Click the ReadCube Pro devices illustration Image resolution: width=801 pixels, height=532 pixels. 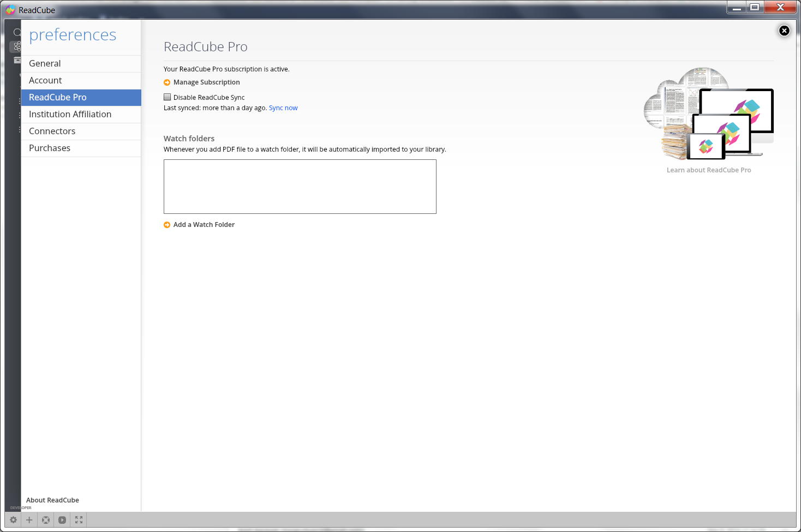click(x=709, y=113)
